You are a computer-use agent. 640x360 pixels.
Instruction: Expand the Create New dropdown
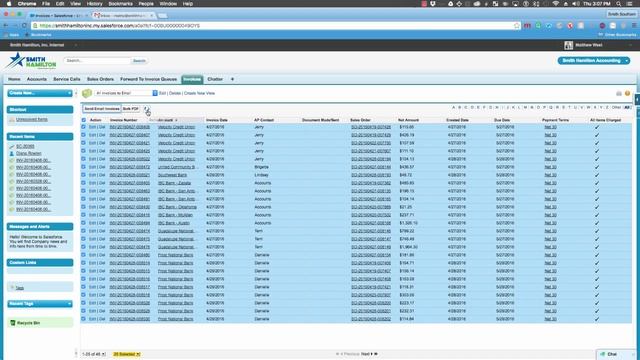point(40,93)
